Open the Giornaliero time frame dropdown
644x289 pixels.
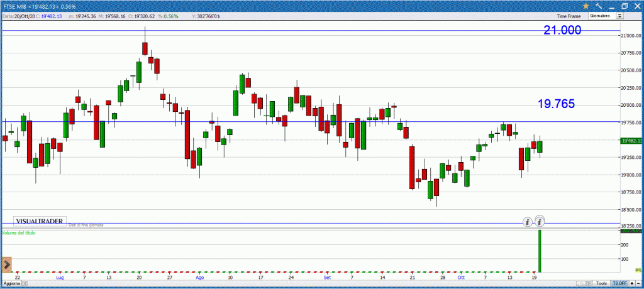coord(606,16)
